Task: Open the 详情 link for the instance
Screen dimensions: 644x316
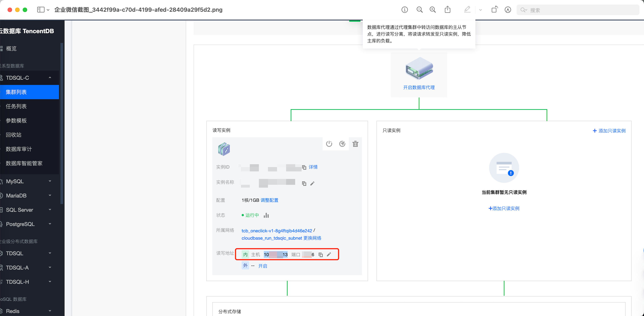Action: (x=313, y=167)
